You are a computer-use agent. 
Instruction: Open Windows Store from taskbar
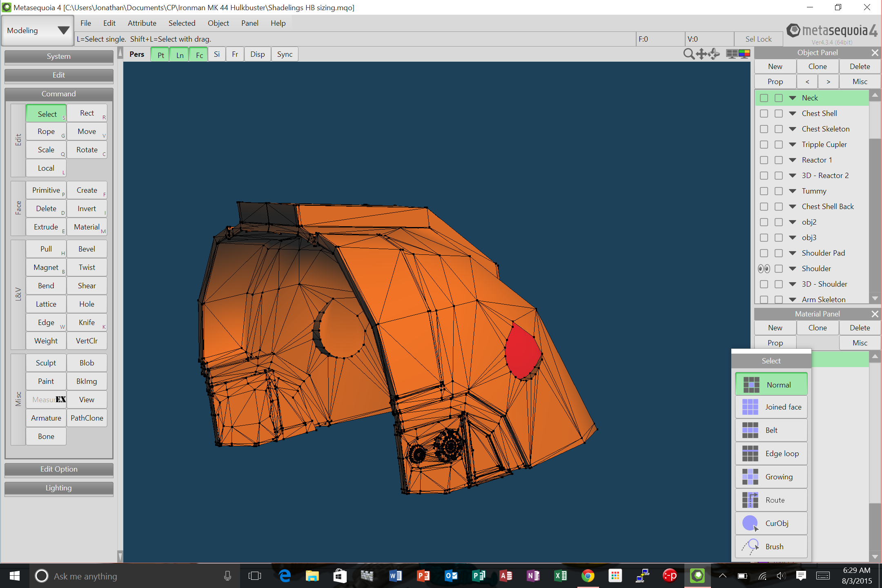click(340, 576)
